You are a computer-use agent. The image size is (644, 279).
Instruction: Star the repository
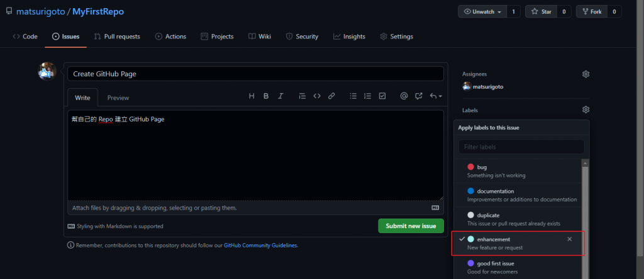click(541, 11)
